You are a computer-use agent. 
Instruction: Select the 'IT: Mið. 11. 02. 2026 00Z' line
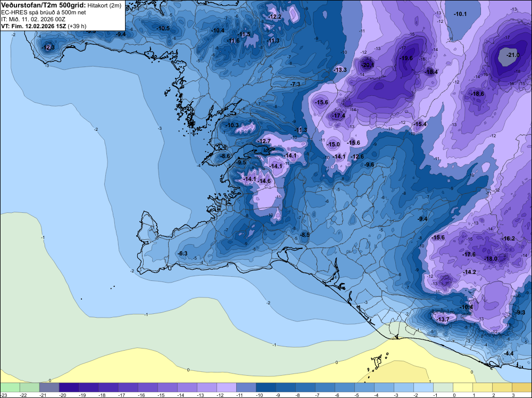[33, 19]
